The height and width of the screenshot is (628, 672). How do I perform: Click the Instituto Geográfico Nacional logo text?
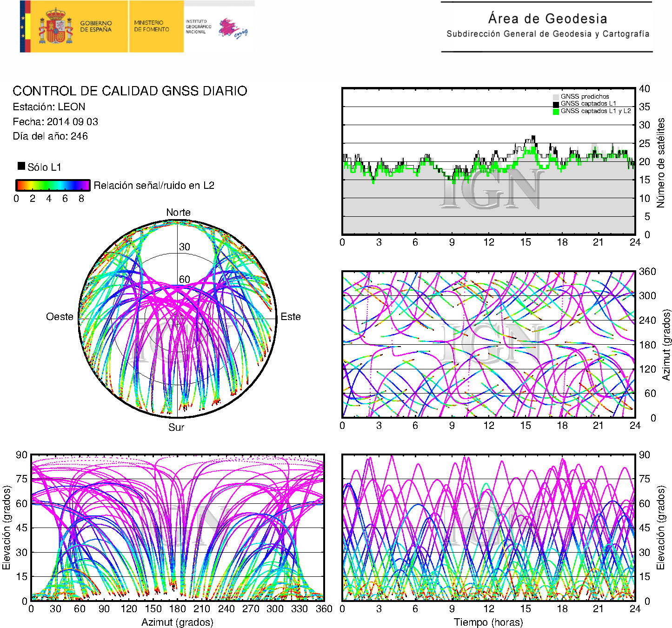click(x=198, y=27)
